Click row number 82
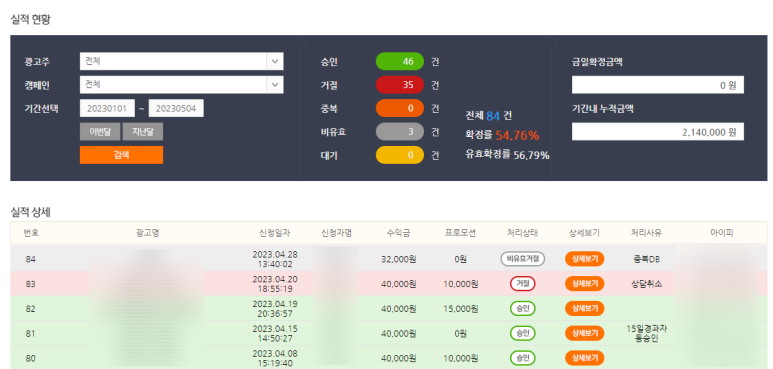This screenshot has width=773, height=369. pos(31,309)
